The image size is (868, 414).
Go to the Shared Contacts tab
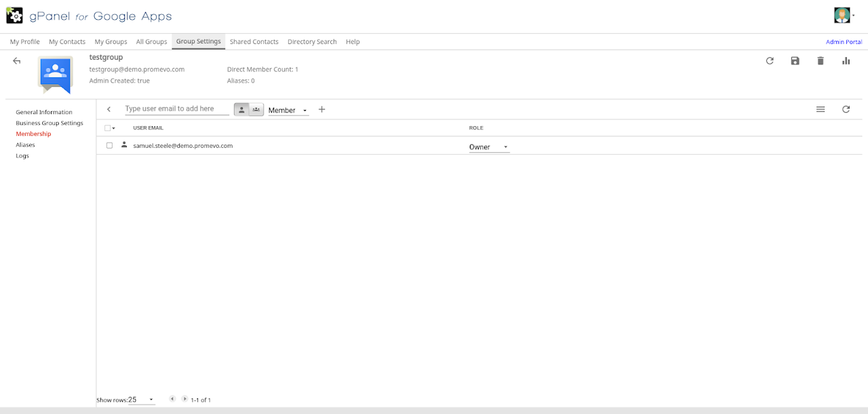coord(254,41)
